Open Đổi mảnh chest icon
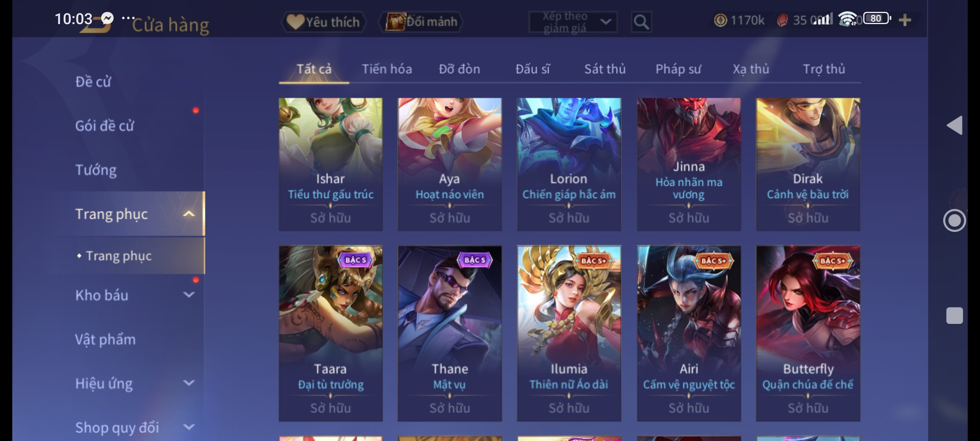 (395, 22)
